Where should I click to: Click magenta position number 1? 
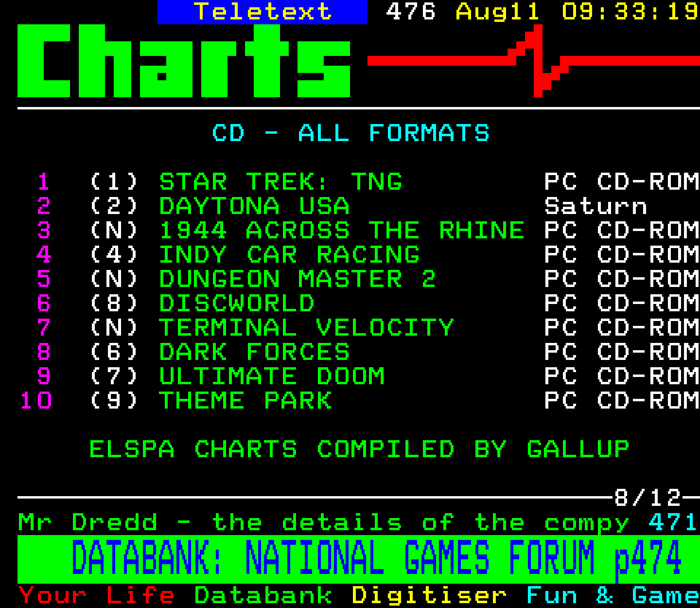tap(44, 182)
